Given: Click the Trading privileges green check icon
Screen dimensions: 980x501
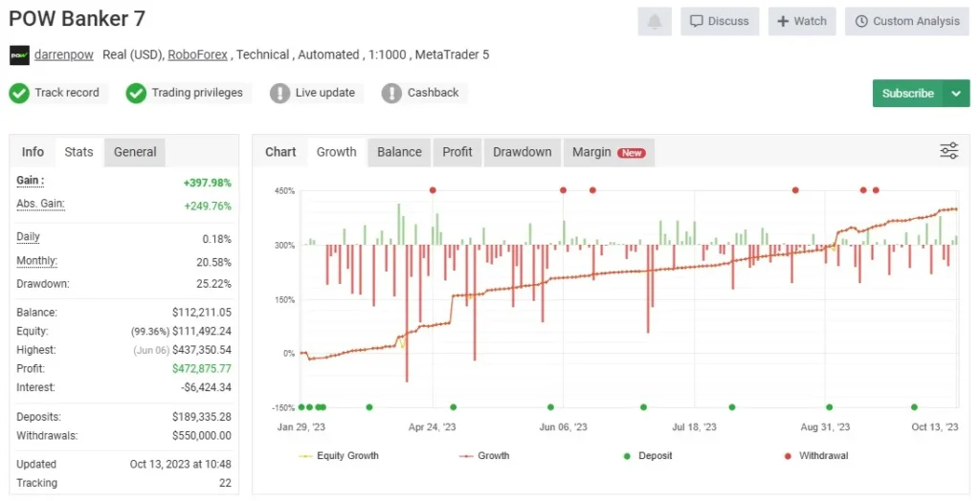Looking at the screenshot, I should pos(136,93).
